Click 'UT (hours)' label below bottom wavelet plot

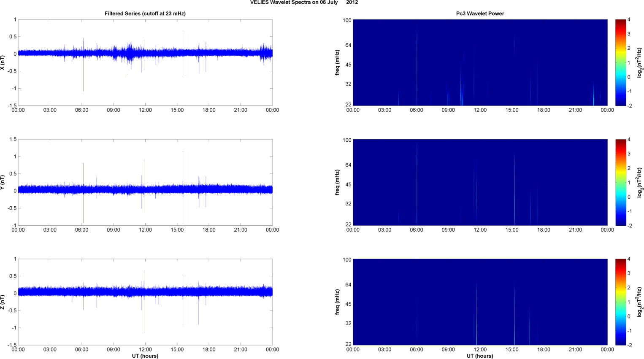coord(480,356)
